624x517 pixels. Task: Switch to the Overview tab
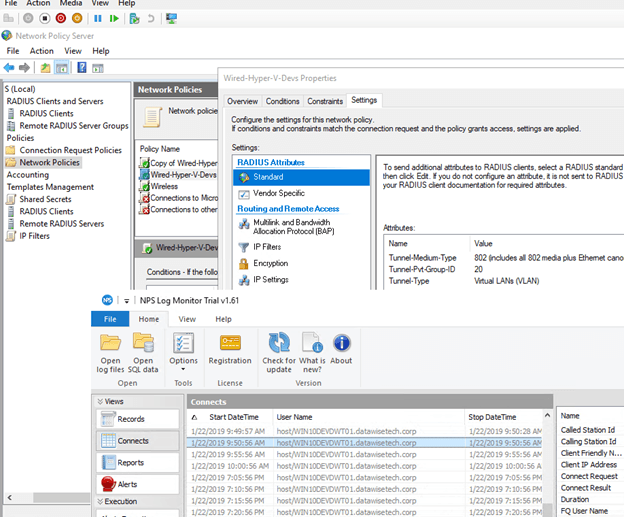(x=242, y=101)
